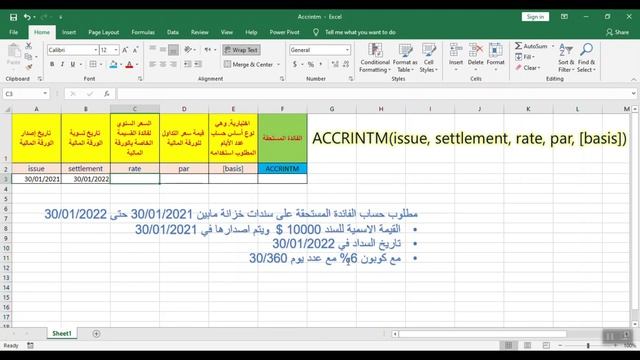The width and height of the screenshot is (640, 360).
Task: Add a new sheet with plus icon
Action: [x=96, y=334]
